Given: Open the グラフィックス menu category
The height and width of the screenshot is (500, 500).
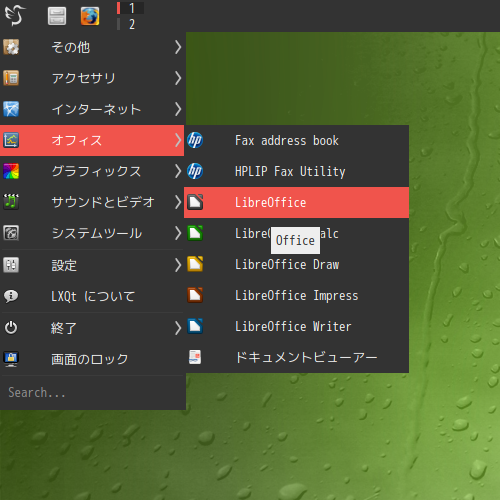Looking at the screenshot, I should coord(92,171).
